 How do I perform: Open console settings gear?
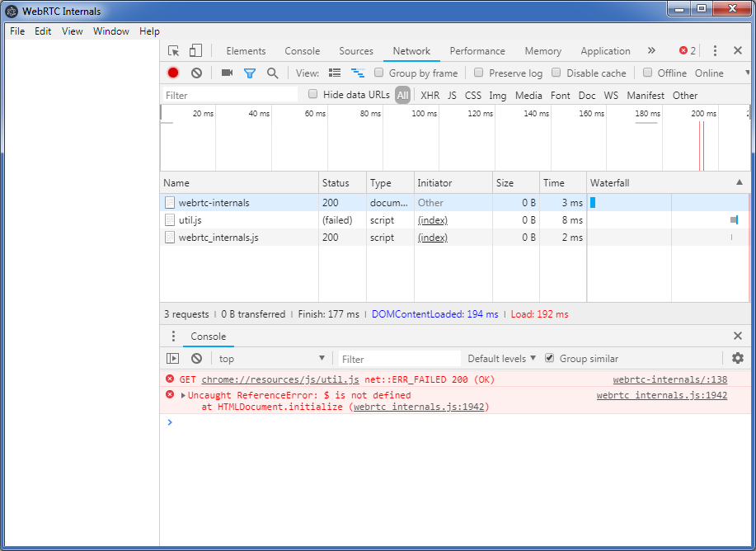click(737, 358)
